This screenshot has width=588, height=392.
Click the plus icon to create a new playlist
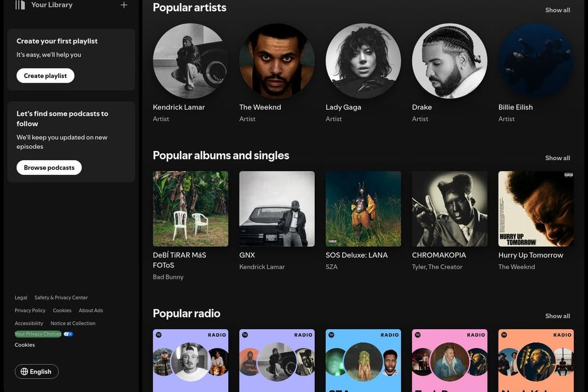(124, 4)
